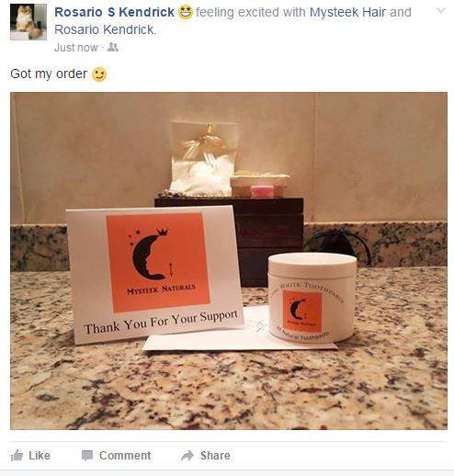Open the Mysteek Hair tagged page
Viewport: 454px width, 476px height.
tap(347, 12)
